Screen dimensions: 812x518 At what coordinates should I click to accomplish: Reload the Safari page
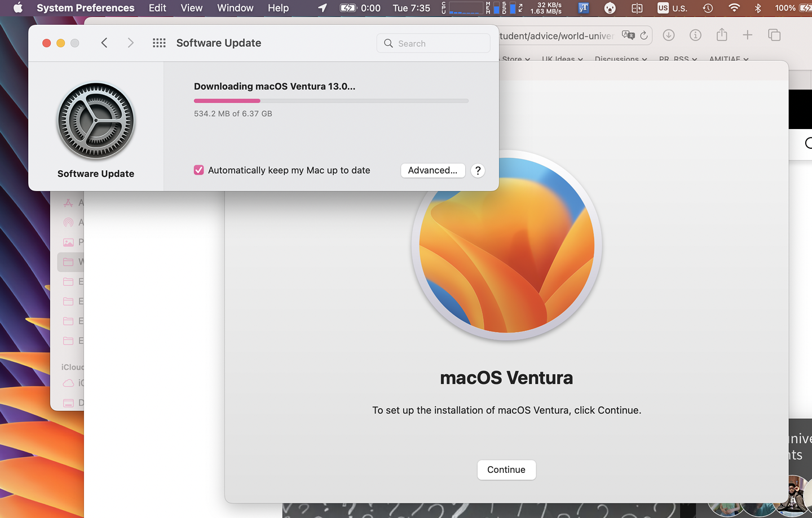tap(644, 36)
